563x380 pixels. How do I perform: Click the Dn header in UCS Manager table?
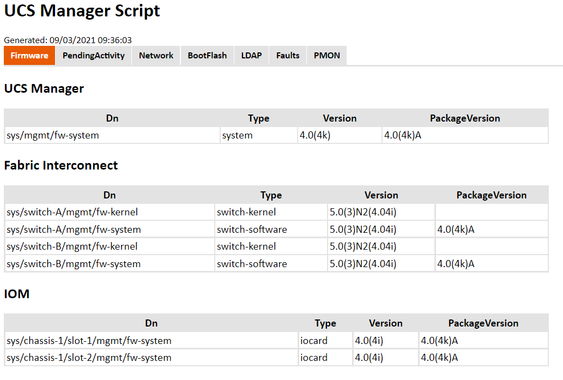[x=112, y=118]
